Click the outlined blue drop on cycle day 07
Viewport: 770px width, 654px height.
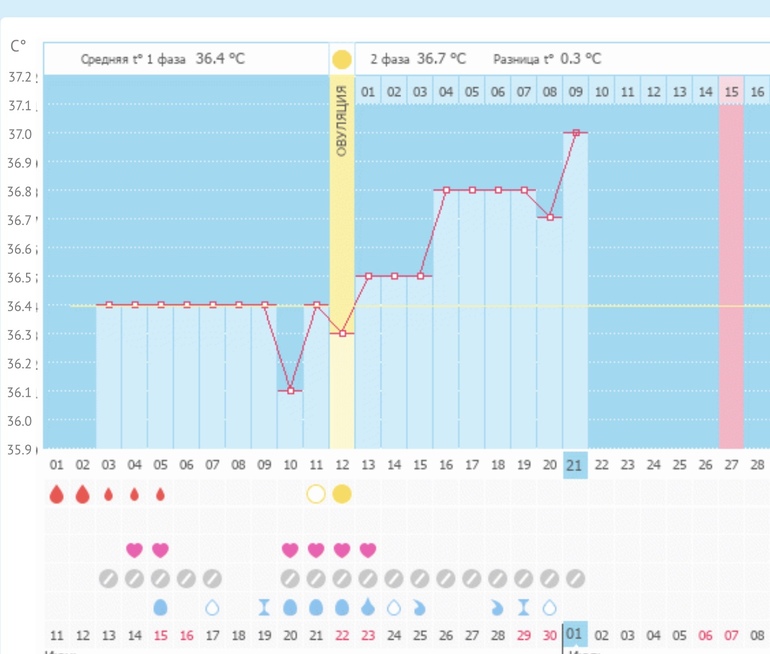(212, 607)
